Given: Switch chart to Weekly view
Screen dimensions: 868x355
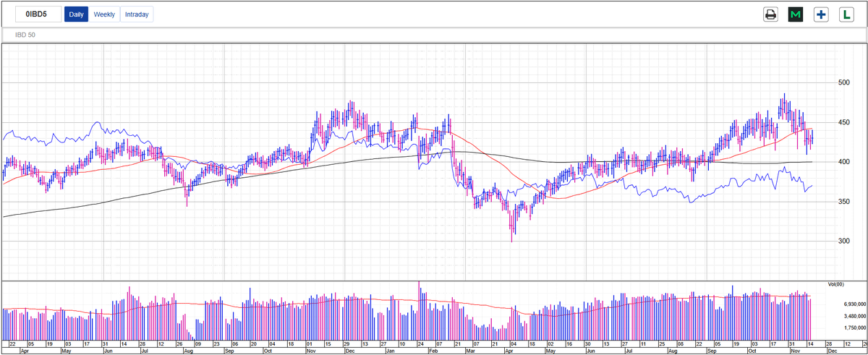Looking at the screenshot, I should click(x=104, y=14).
